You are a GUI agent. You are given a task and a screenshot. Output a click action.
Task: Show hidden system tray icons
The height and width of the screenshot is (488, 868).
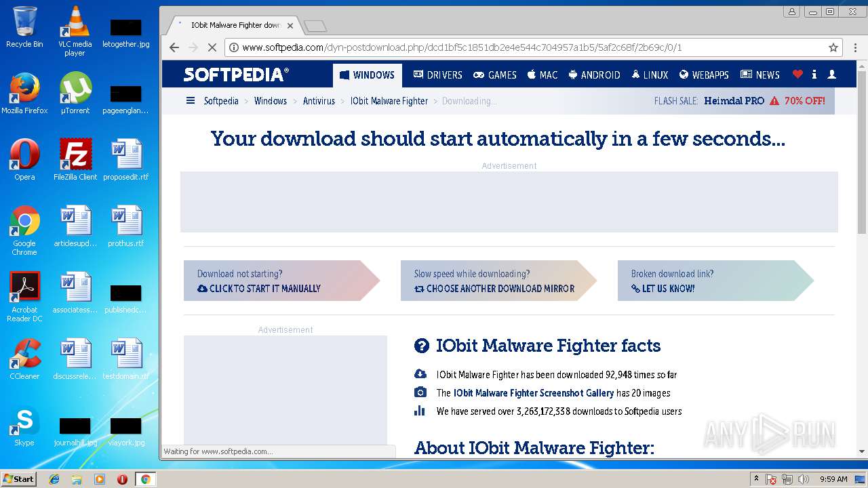[x=756, y=479]
